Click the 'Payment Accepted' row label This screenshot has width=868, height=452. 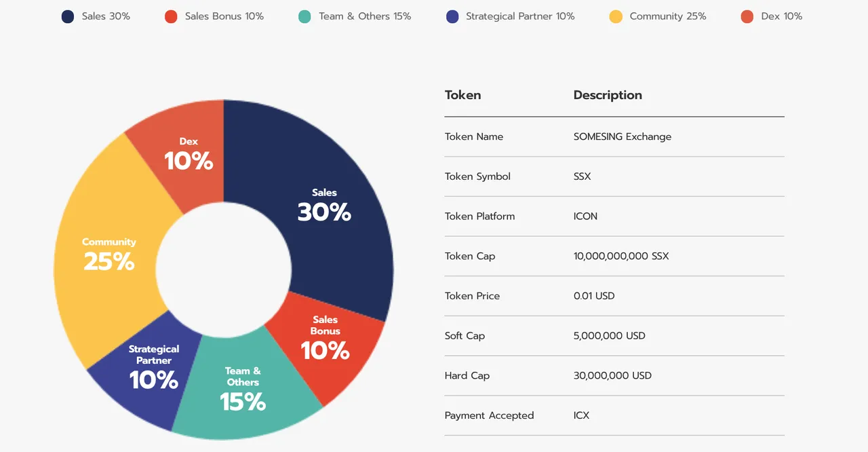[x=489, y=415]
